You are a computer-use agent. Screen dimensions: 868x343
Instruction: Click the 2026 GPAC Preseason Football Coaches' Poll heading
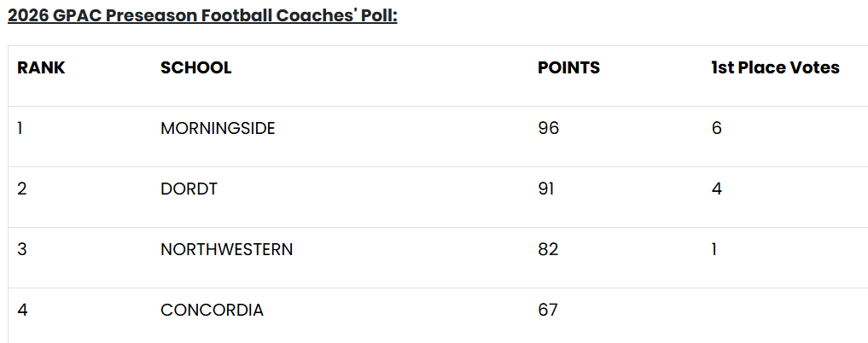(x=202, y=15)
